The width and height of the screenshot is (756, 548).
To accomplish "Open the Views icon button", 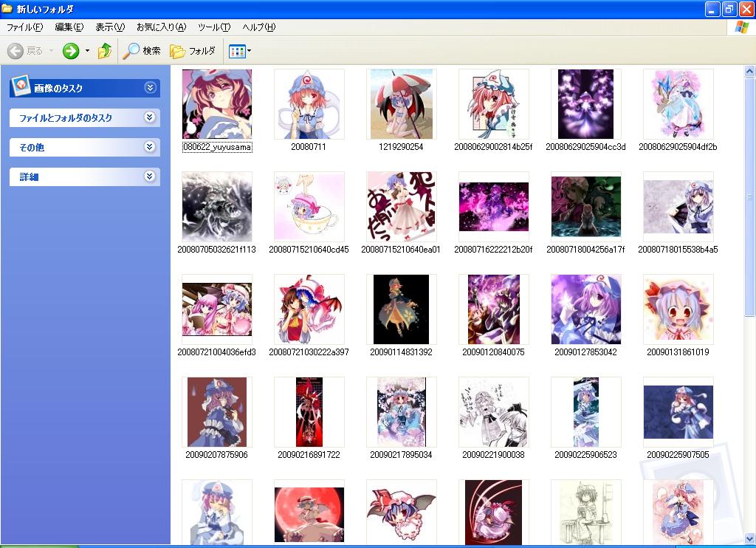I will pos(237,51).
